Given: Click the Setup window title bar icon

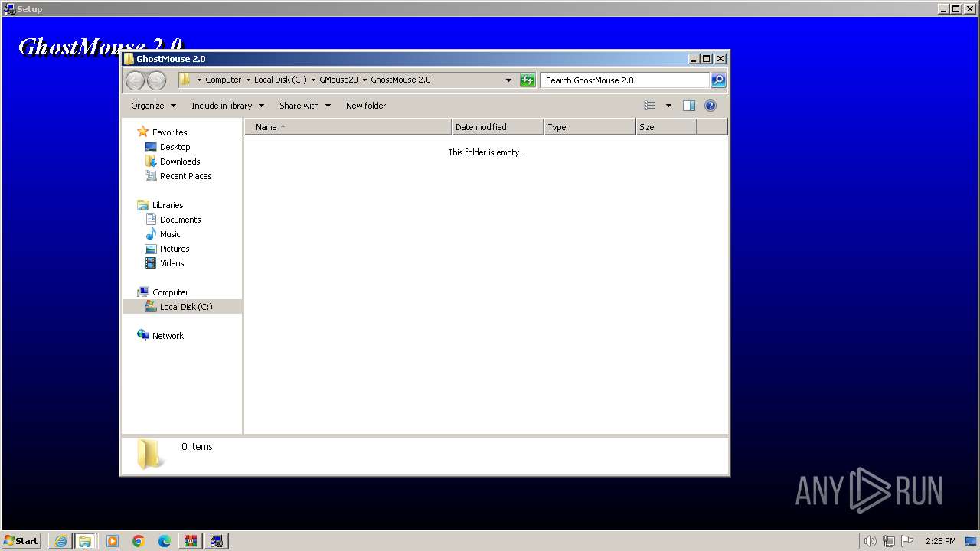Looking at the screenshot, I should coord(8,8).
